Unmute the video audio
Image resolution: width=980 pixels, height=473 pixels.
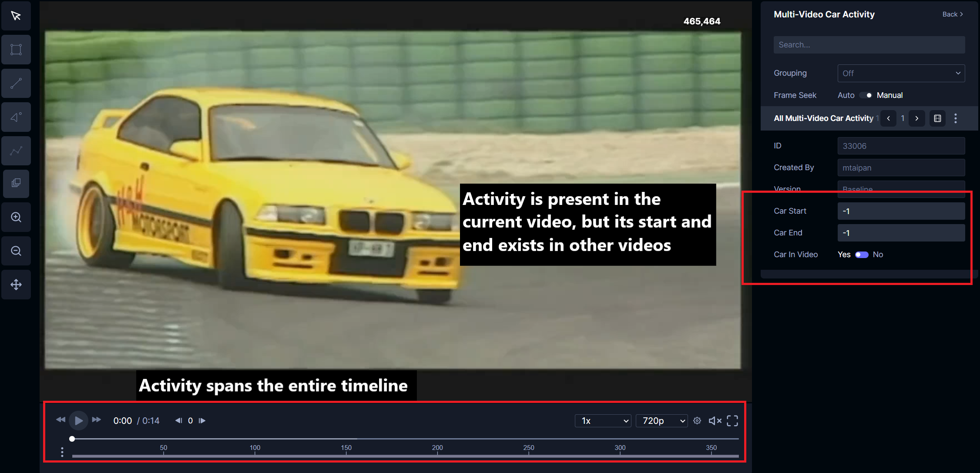point(715,421)
